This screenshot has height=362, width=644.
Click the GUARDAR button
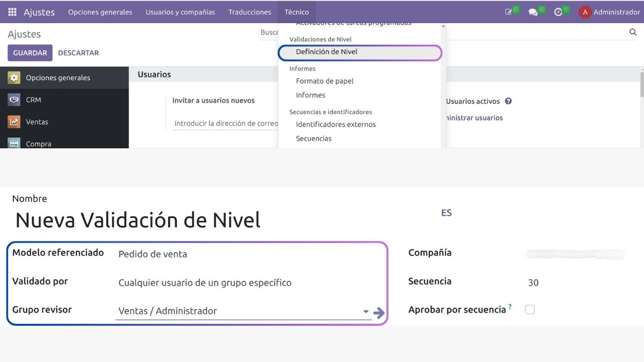coord(30,53)
